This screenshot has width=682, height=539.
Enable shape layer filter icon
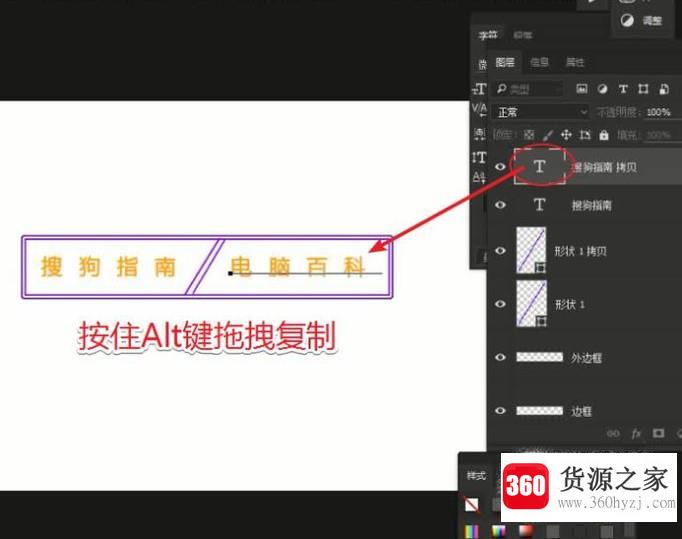click(643, 89)
